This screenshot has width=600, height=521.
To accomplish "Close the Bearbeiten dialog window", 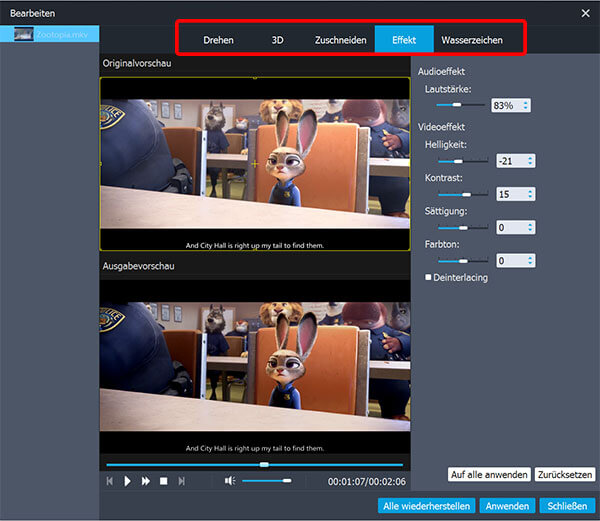I will point(585,13).
